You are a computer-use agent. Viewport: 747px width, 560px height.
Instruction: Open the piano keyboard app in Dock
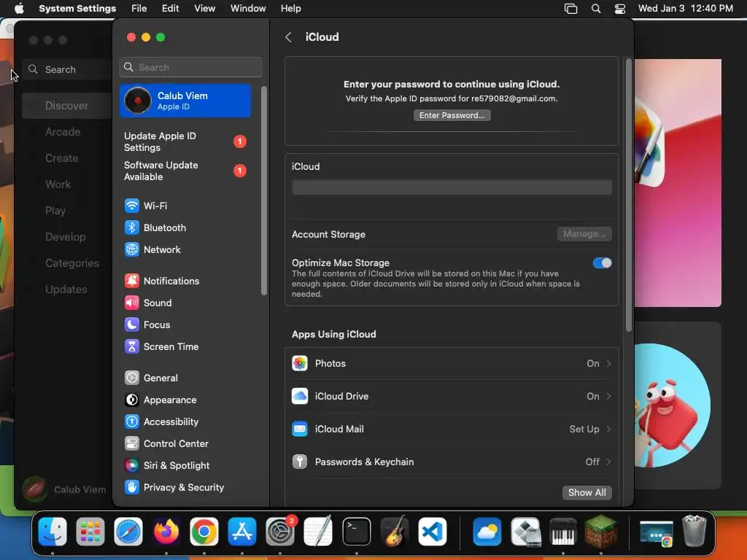click(x=563, y=532)
